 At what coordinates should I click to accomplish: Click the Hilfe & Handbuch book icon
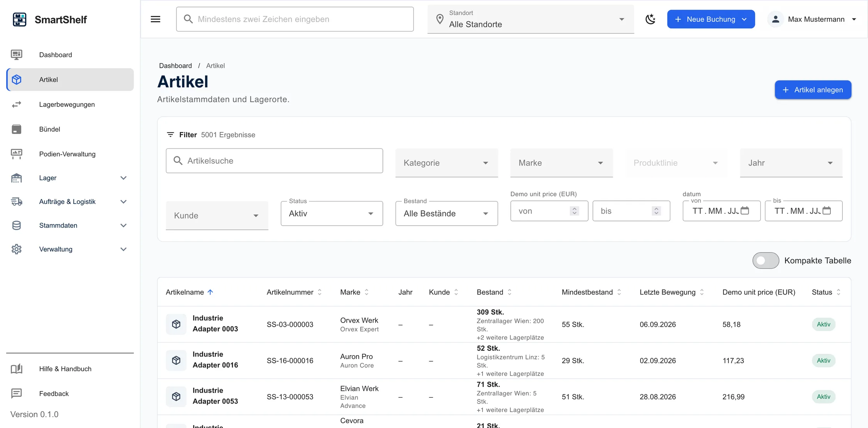17,369
